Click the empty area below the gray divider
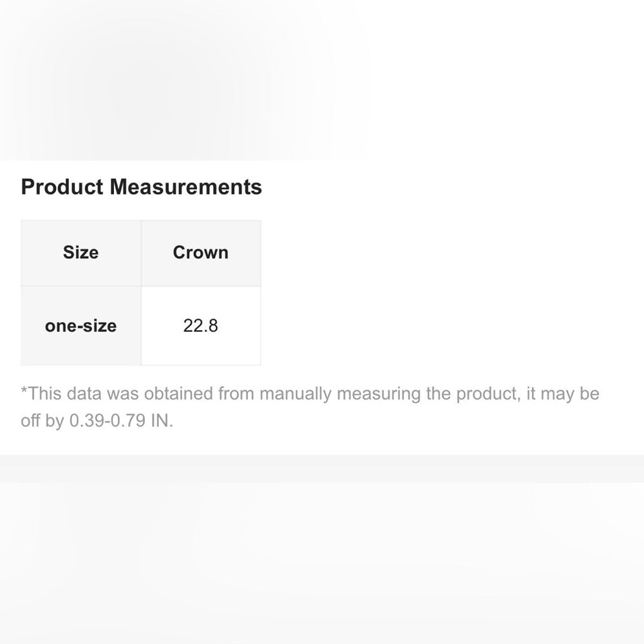The height and width of the screenshot is (644, 644). [322, 560]
